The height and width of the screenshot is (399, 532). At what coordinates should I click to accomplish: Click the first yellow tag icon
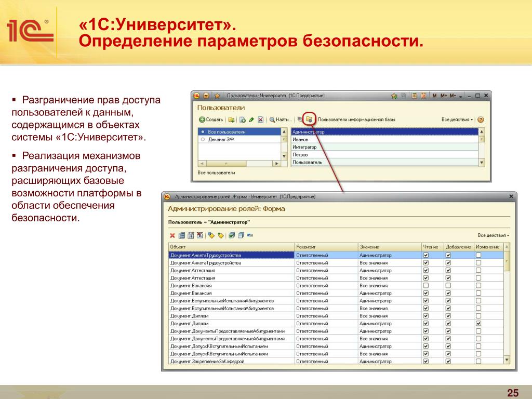coord(211,235)
